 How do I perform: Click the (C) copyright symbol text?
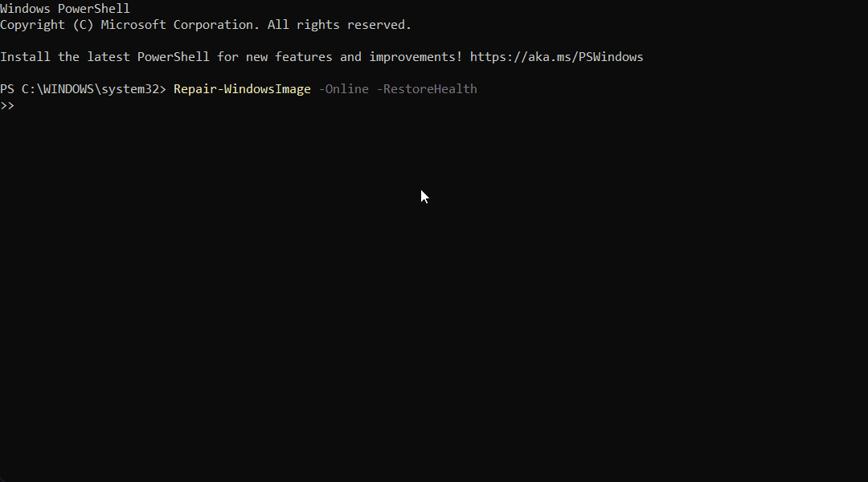tap(83, 25)
